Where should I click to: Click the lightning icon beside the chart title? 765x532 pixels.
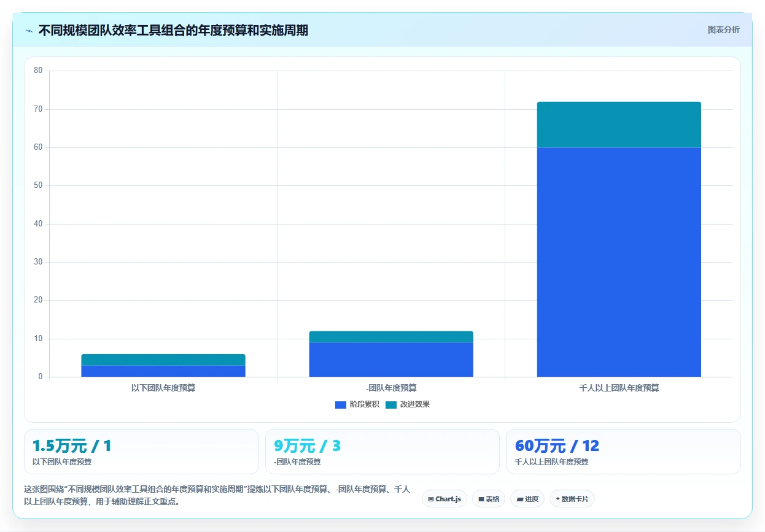click(x=29, y=30)
